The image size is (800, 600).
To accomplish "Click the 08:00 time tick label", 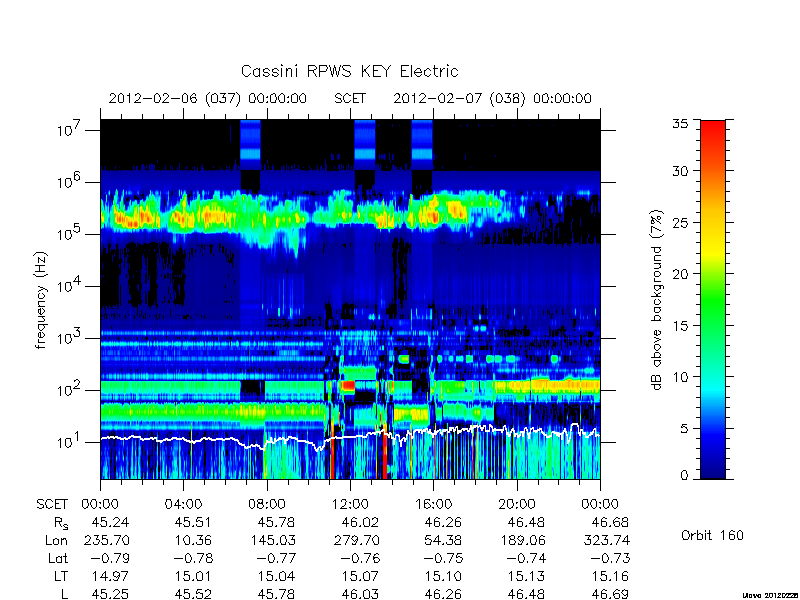I will (266, 504).
